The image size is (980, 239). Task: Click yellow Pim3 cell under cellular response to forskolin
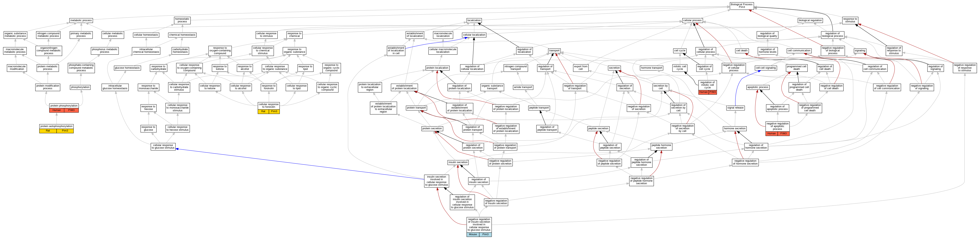(274, 112)
